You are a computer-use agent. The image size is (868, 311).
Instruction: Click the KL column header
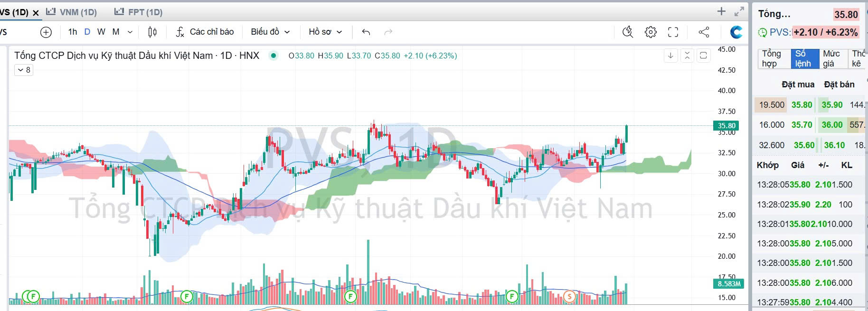[x=847, y=165]
